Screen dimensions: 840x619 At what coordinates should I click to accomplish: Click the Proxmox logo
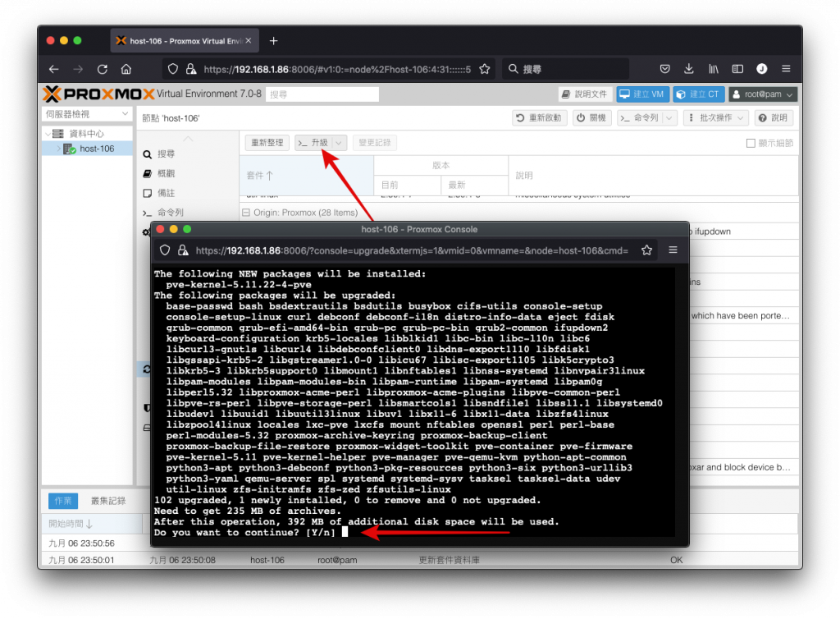(x=98, y=94)
